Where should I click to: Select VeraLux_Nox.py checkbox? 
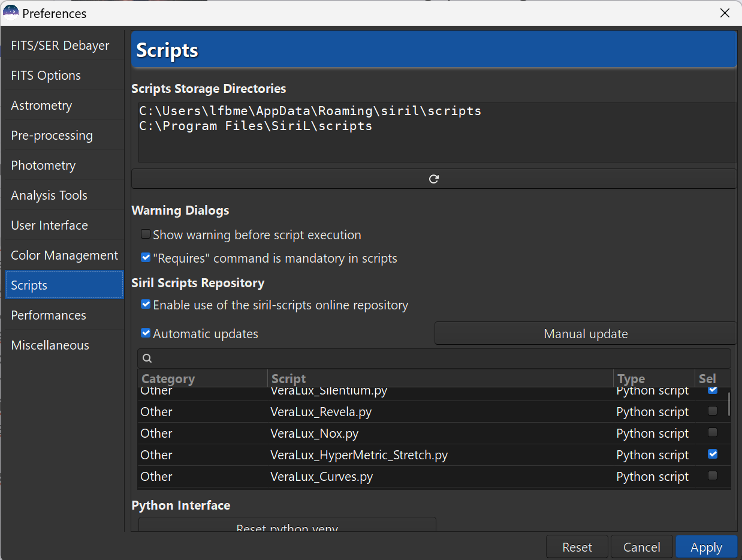(713, 433)
